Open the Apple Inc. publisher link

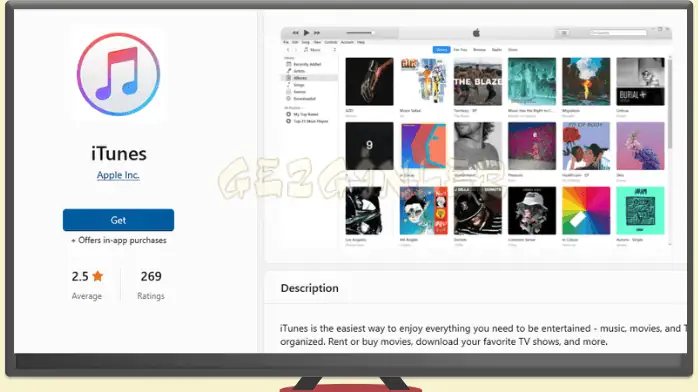[x=118, y=175]
